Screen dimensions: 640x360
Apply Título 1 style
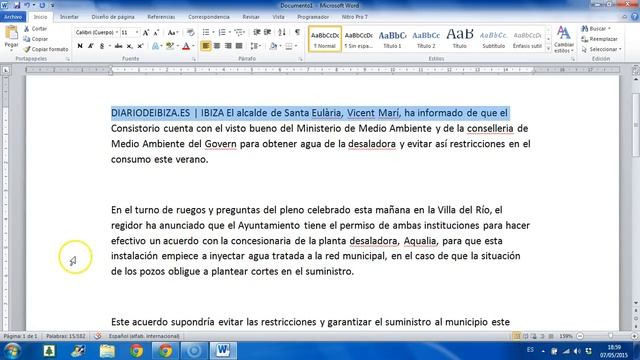coord(392,39)
